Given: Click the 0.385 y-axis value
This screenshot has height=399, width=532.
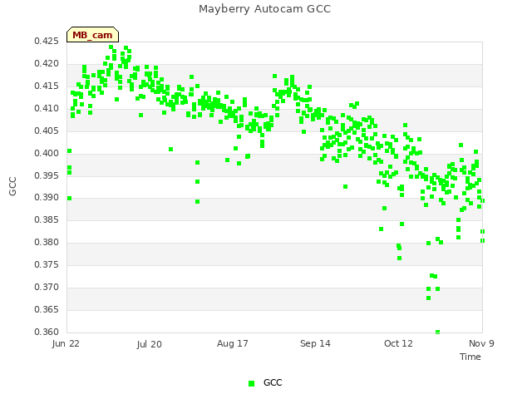Looking at the screenshot, I should [47, 219].
